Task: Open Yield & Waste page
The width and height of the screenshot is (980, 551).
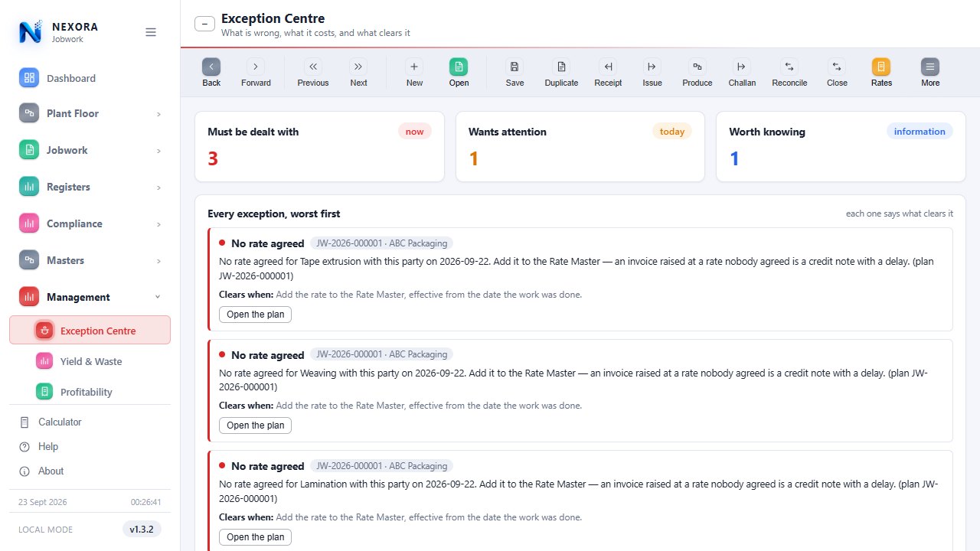Action: click(90, 361)
